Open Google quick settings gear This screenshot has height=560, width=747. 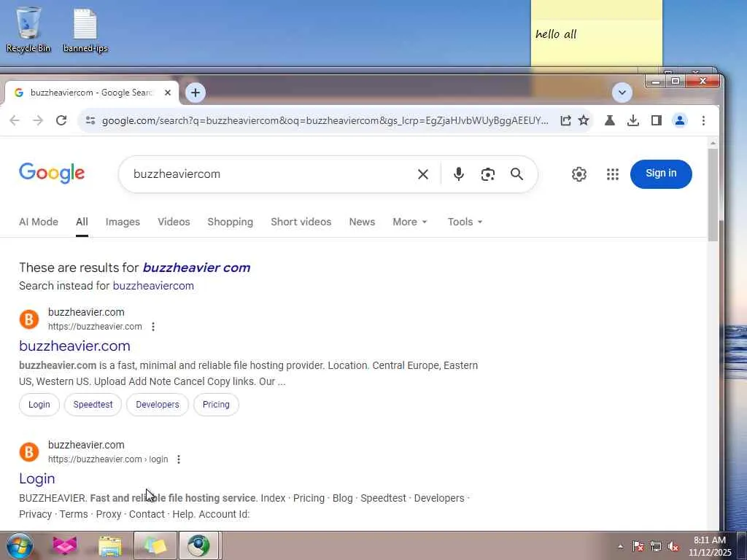pyautogui.click(x=578, y=174)
